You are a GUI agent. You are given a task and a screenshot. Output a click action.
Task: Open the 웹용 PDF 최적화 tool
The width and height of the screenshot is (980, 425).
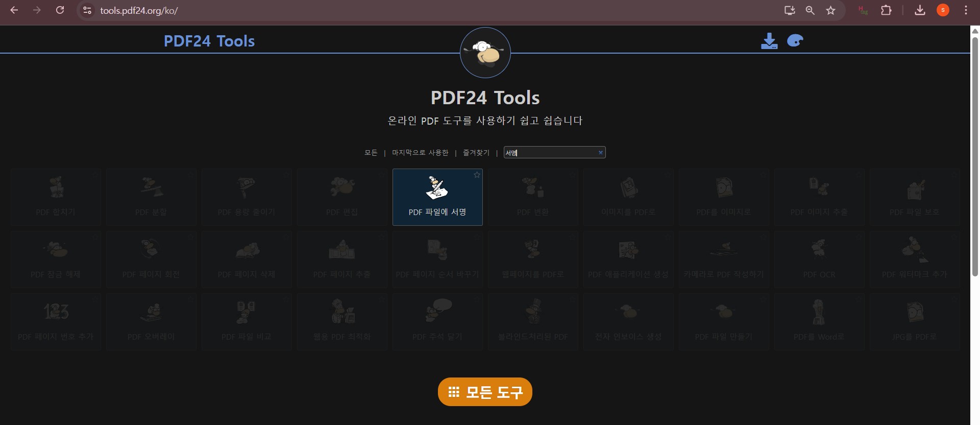[342, 322]
